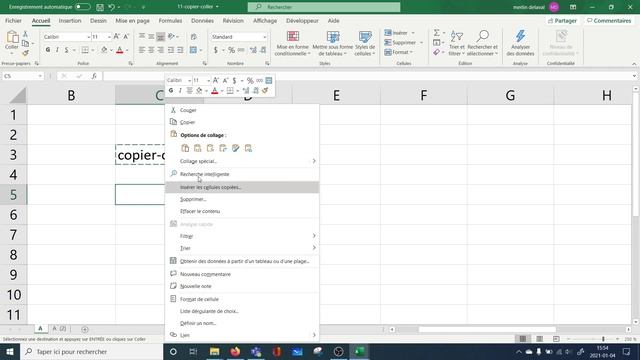Open Trier et filtrer

[456, 43]
